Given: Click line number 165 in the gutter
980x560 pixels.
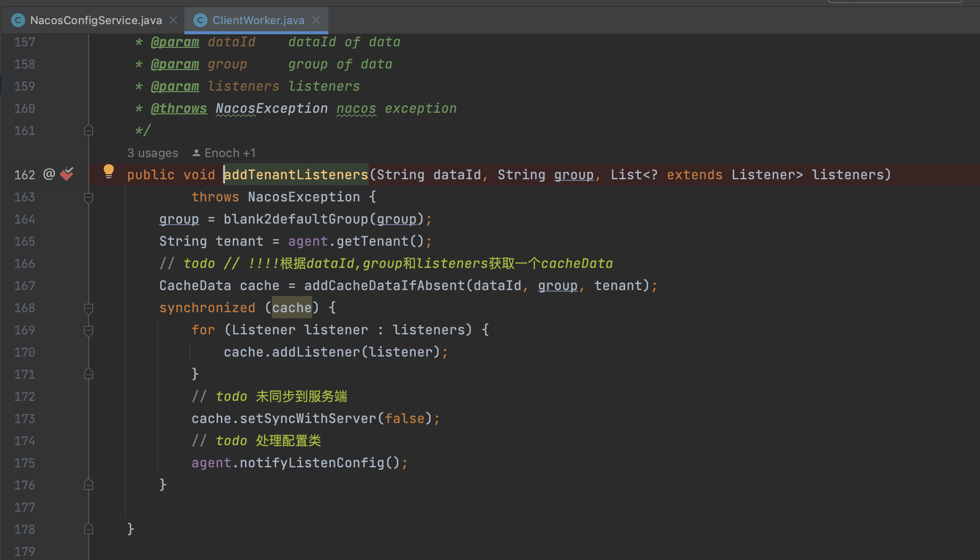Looking at the screenshot, I should pos(25,241).
